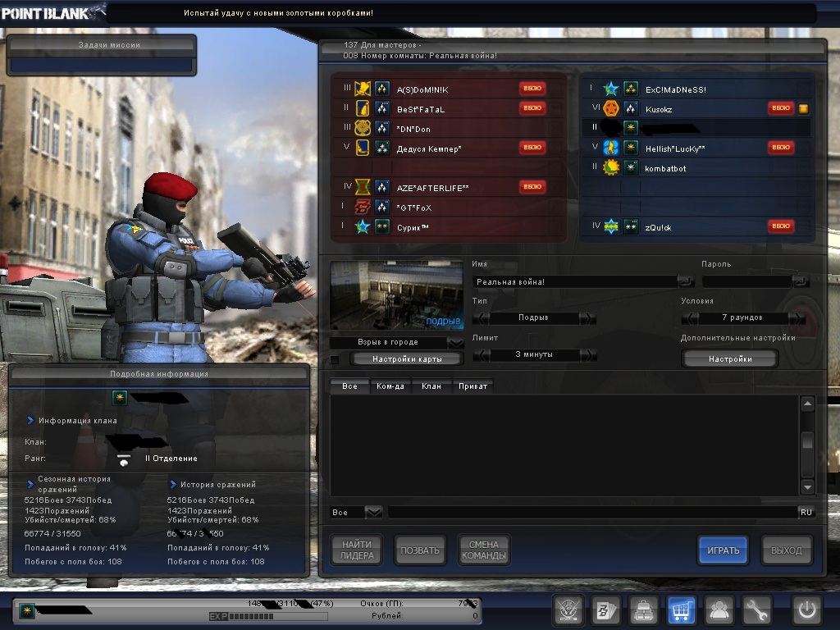Leave room with ВЫХОД button
The width and height of the screenshot is (840, 630).
click(786, 550)
